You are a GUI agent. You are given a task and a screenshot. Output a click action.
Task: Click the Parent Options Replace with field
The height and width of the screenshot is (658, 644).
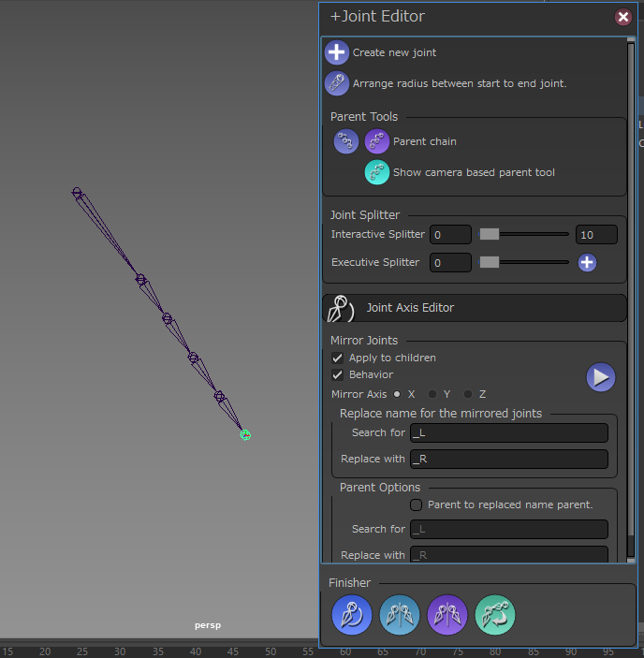509,554
